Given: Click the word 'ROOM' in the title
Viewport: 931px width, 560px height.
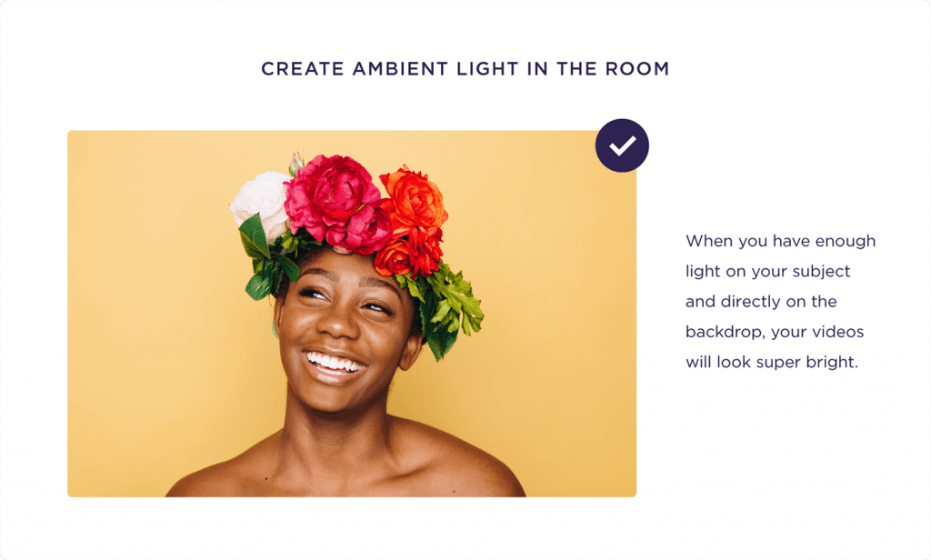Looking at the screenshot, I should click(637, 69).
